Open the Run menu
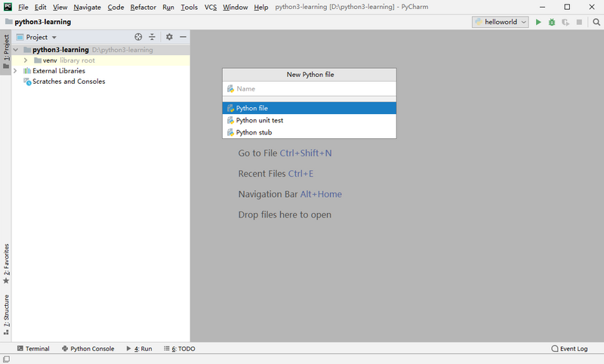Viewport: 604px width, 364px height. [168, 7]
